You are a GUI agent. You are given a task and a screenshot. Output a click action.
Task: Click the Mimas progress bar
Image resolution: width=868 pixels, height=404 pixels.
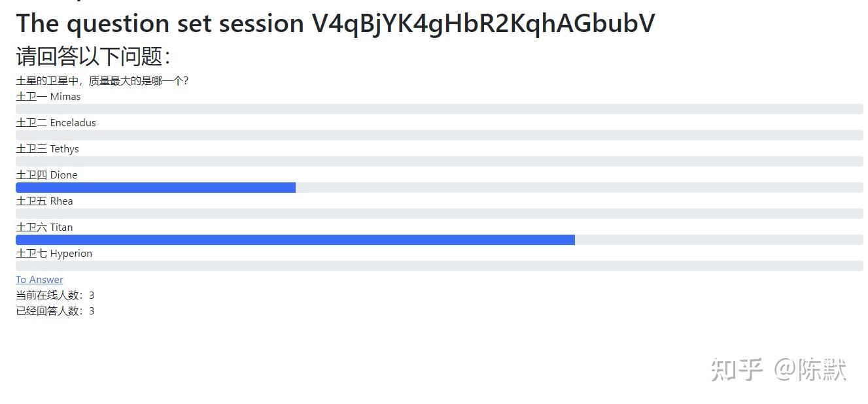pos(439,109)
